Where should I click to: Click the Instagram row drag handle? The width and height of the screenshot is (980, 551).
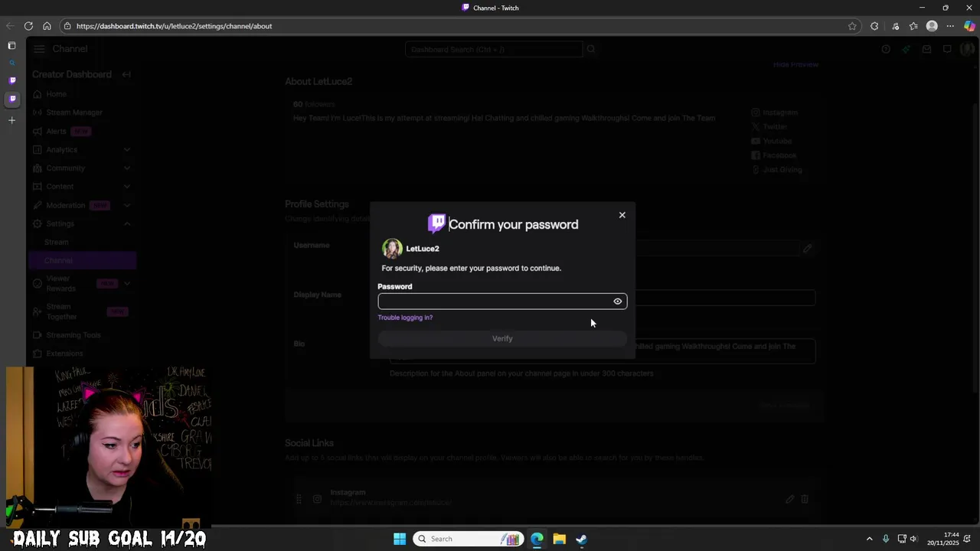pyautogui.click(x=299, y=499)
